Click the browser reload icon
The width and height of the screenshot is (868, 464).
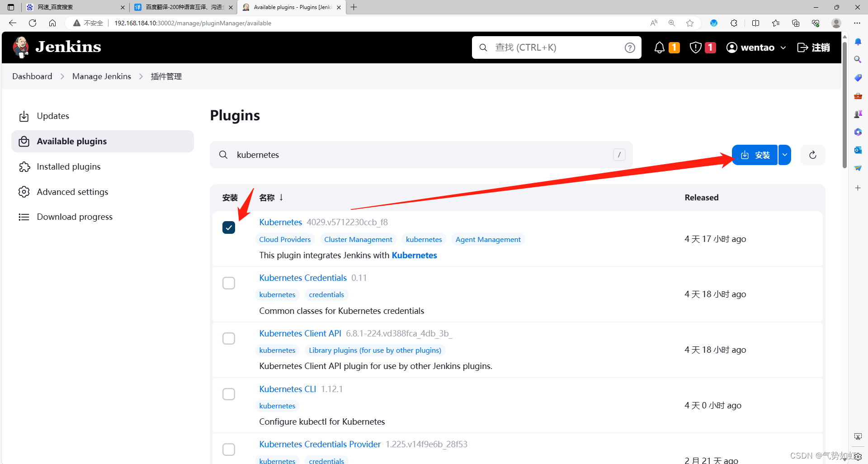tap(33, 23)
